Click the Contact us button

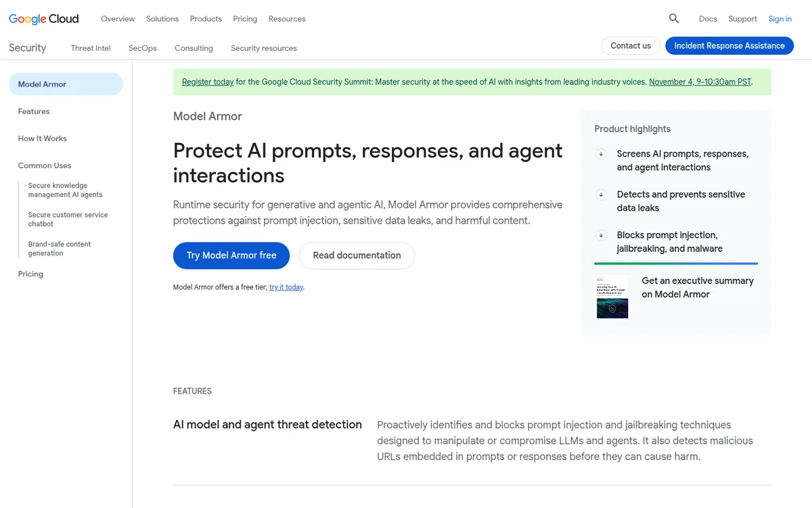click(631, 45)
